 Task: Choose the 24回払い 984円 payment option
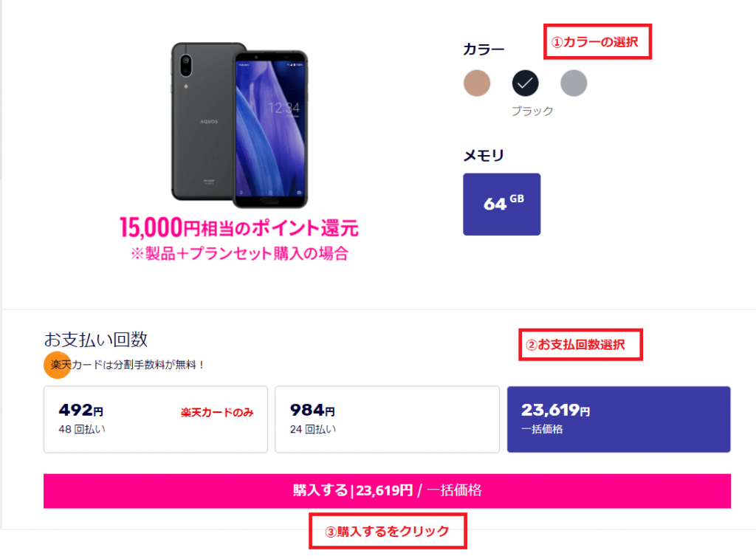(x=387, y=419)
